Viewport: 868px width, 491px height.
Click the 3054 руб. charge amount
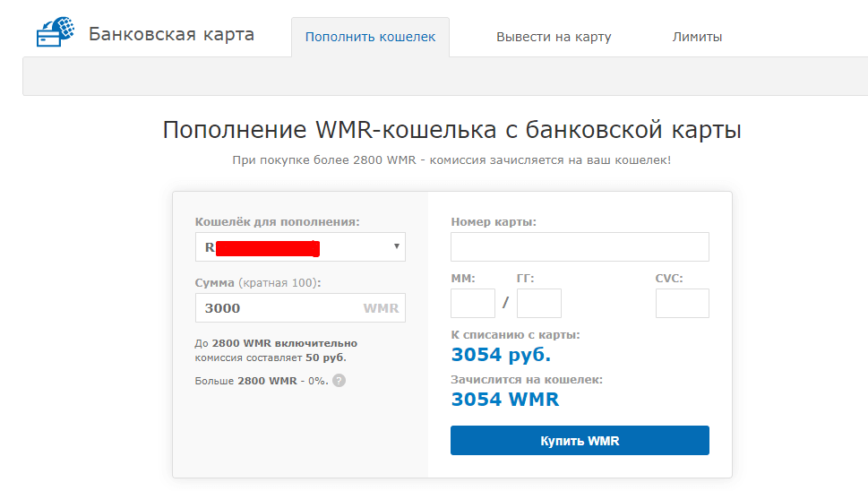pos(501,355)
